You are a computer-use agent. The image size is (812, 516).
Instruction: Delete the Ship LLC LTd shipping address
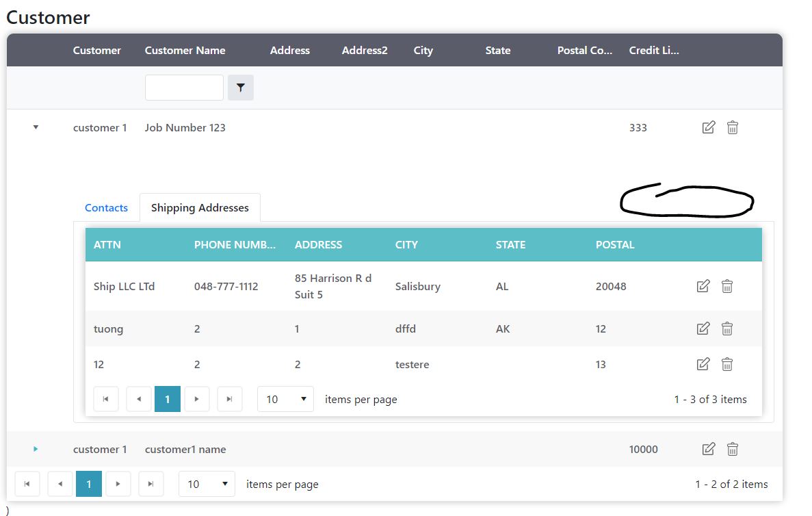pos(727,286)
